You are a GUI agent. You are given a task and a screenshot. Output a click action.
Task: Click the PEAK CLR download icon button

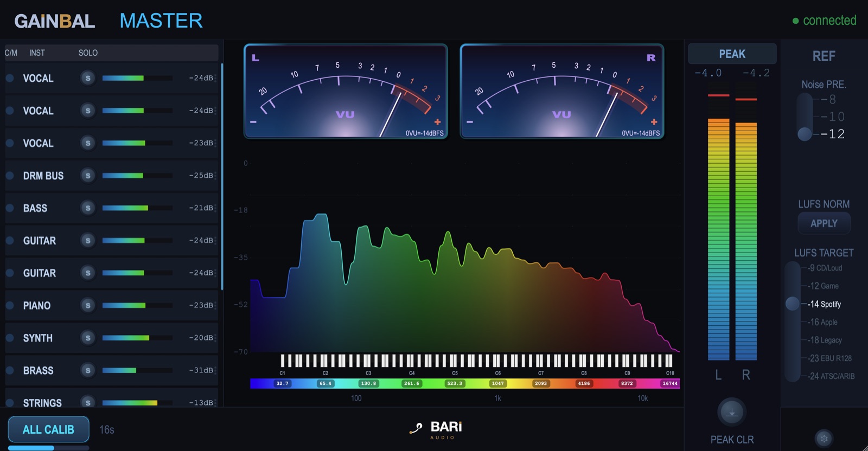[732, 413]
